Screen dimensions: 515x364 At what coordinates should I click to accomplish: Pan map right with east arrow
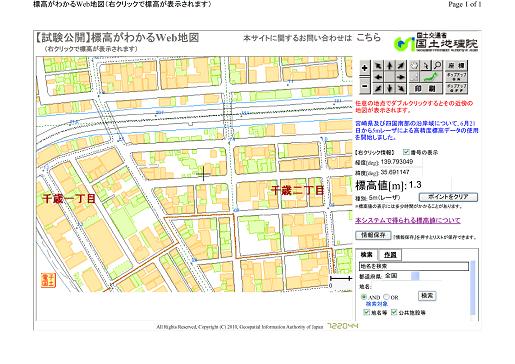[x=401, y=77]
